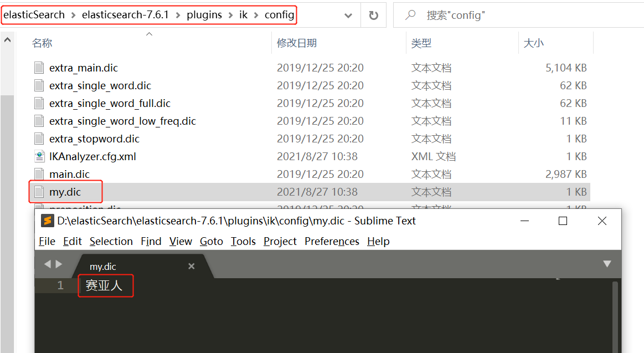Open Sublime tab list dropdown arrow

tap(607, 264)
